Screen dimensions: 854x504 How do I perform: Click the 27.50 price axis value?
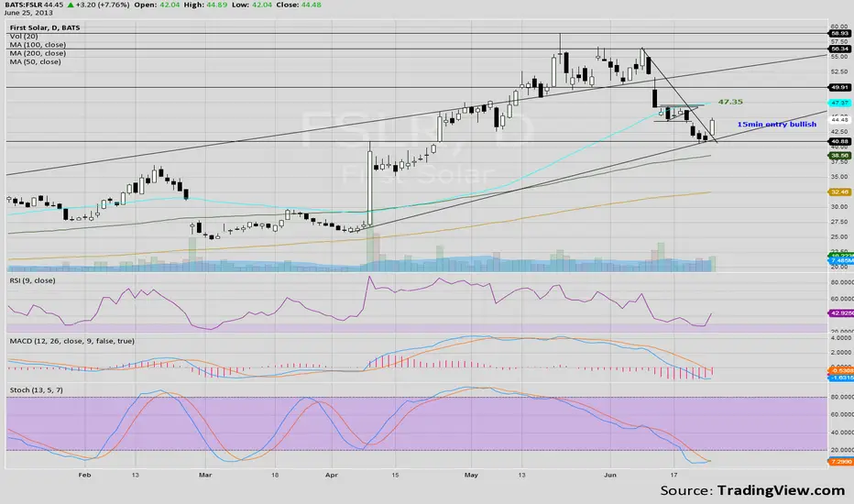click(839, 222)
